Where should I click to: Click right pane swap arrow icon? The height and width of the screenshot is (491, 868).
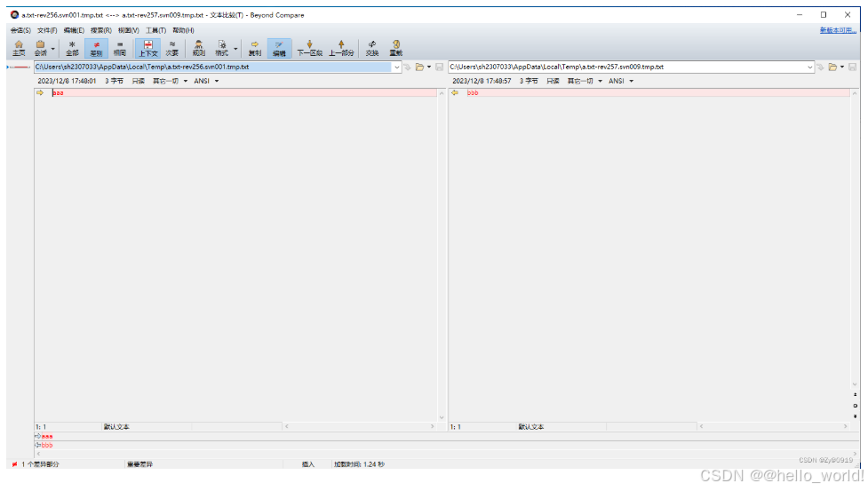click(x=820, y=67)
